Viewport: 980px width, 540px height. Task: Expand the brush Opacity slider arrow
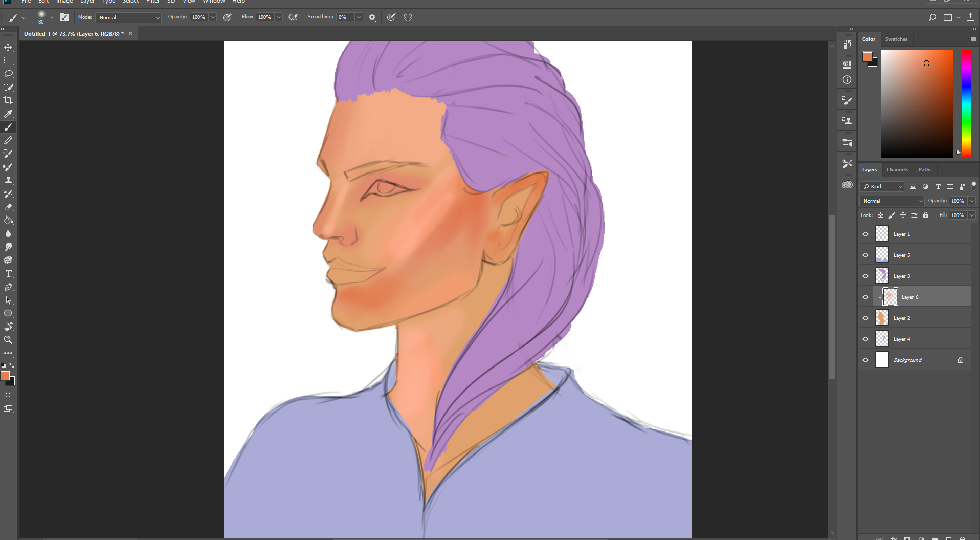(x=212, y=17)
